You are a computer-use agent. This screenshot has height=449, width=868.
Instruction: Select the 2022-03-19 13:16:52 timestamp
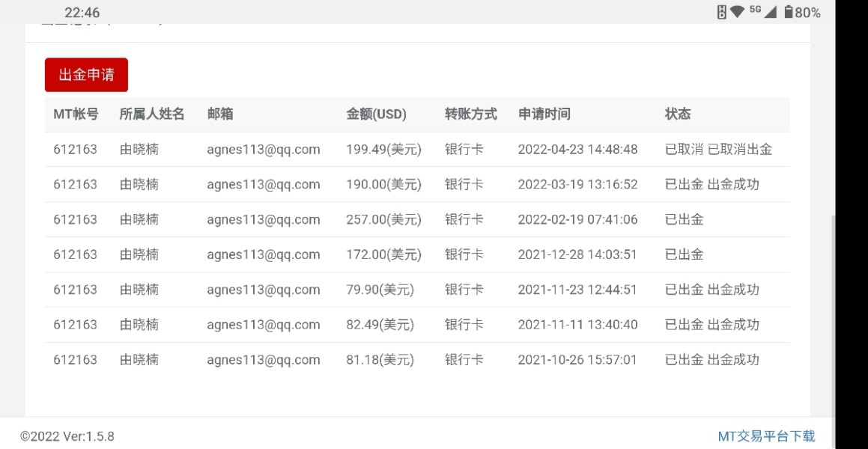577,185
